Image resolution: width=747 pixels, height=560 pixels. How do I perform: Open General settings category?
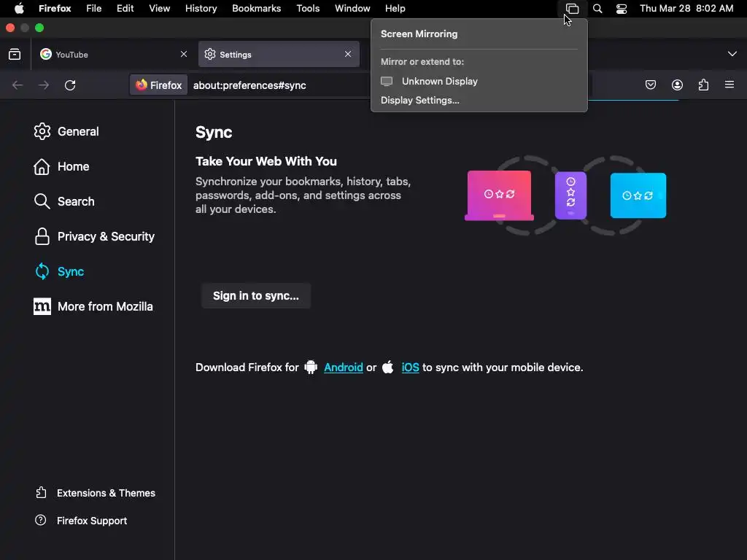(66, 131)
